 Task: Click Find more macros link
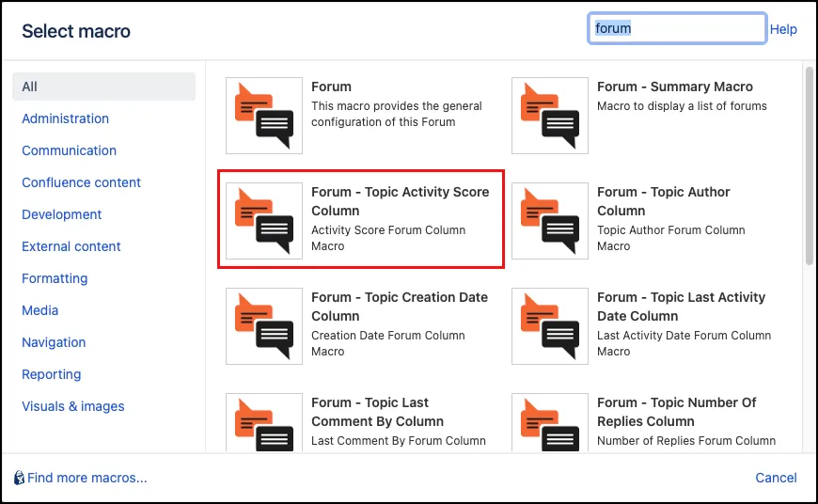[x=87, y=478]
